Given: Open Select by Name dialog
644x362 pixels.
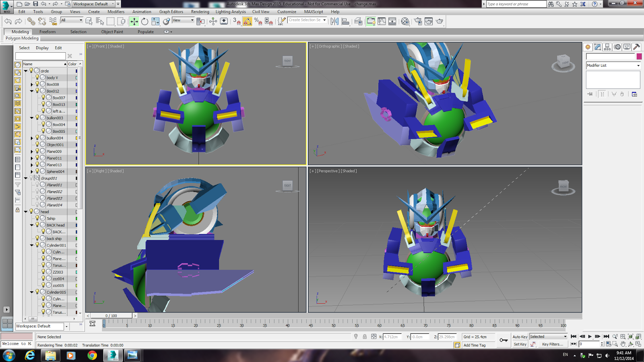Looking at the screenshot, I should (x=100, y=21).
